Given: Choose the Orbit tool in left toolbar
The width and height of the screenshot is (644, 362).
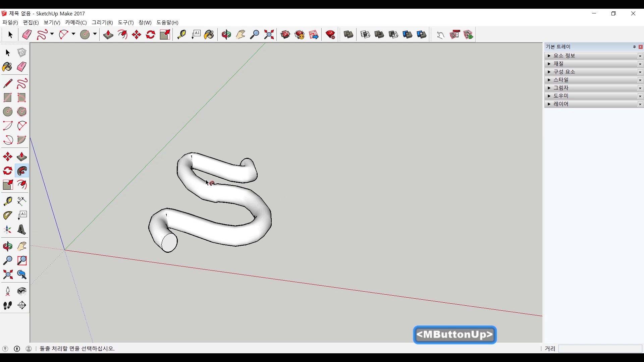Looking at the screenshot, I should point(7,246).
